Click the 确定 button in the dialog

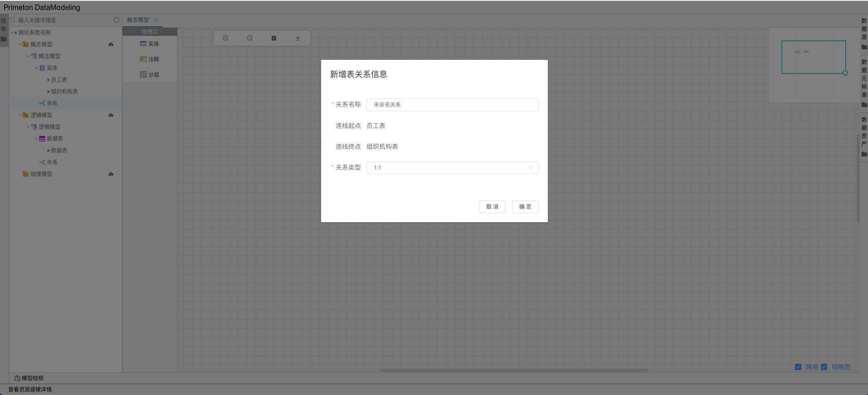pyautogui.click(x=525, y=207)
